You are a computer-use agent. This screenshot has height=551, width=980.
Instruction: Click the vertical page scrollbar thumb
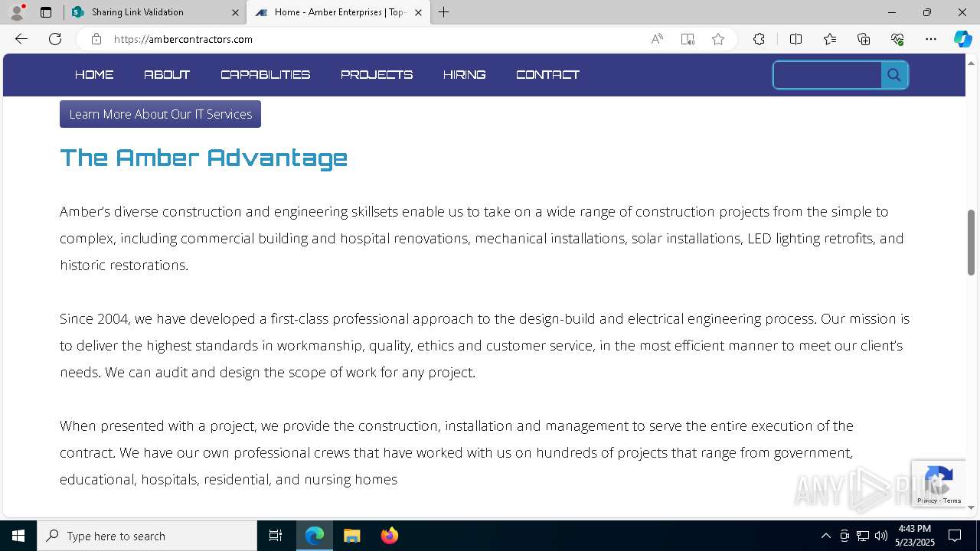tap(971, 242)
